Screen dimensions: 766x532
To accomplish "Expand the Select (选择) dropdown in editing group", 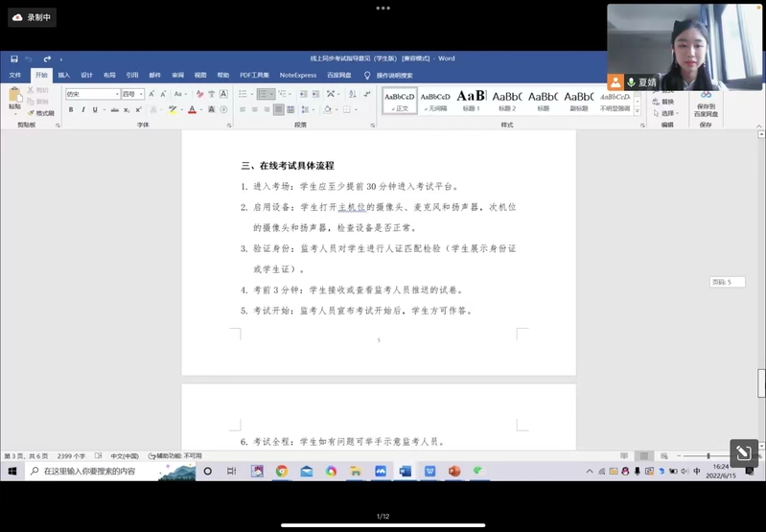I will tap(668, 113).
